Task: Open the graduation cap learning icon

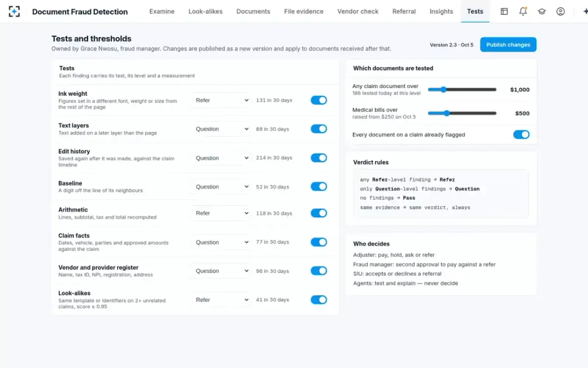Action: [x=541, y=11]
